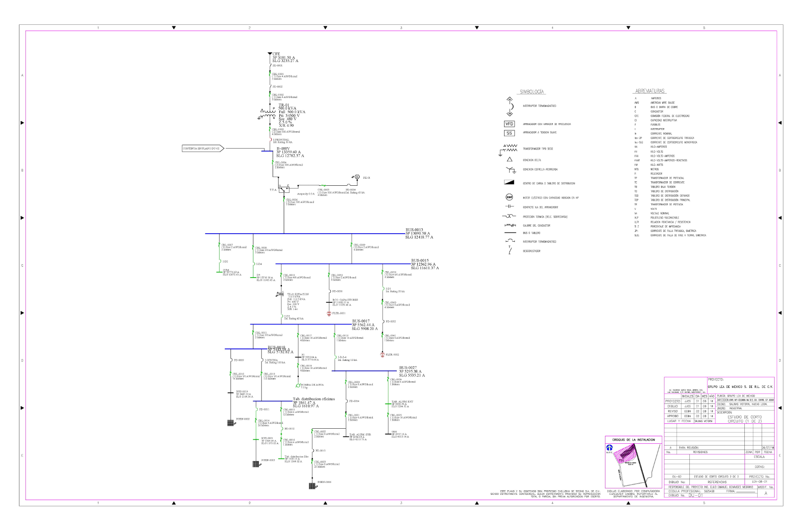
Task: Select the starter contact N.A. legend symbol
Action: click(509, 207)
